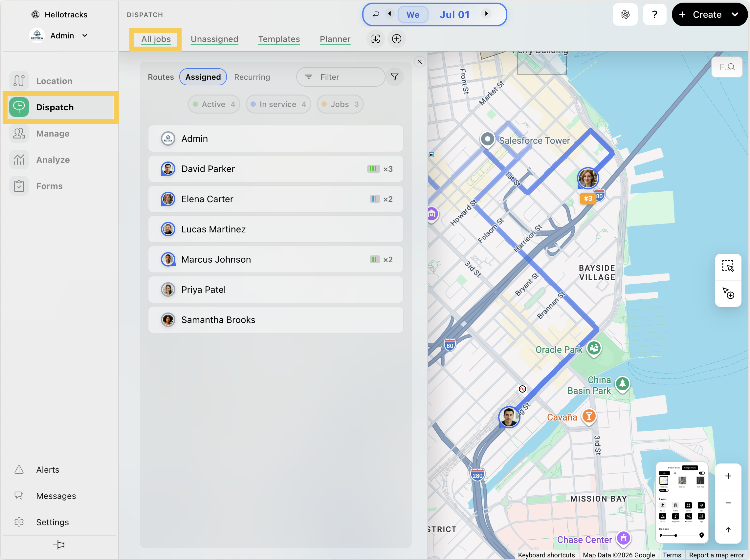Zoom in on the map
The height and width of the screenshot is (560, 750).
[728, 476]
